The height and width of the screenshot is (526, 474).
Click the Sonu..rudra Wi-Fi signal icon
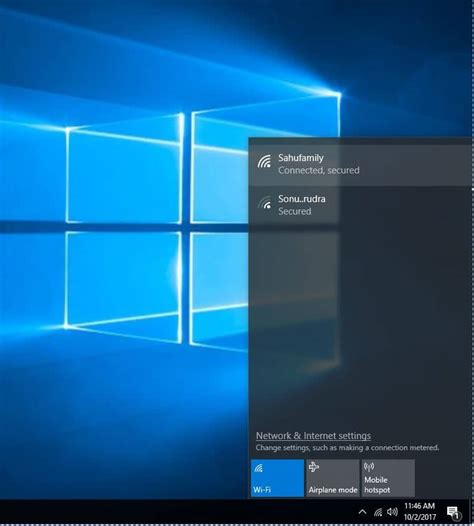tap(264, 203)
